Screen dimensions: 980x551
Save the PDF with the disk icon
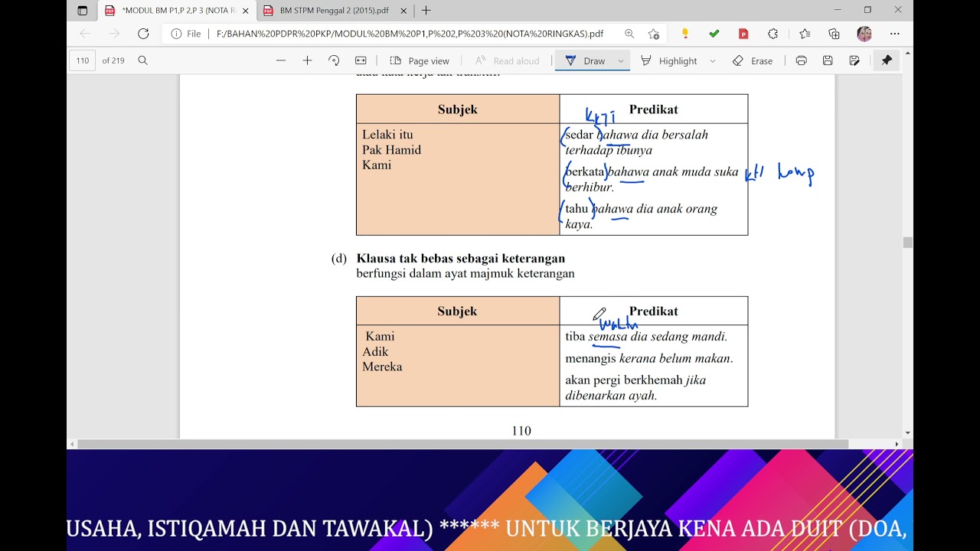click(828, 60)
